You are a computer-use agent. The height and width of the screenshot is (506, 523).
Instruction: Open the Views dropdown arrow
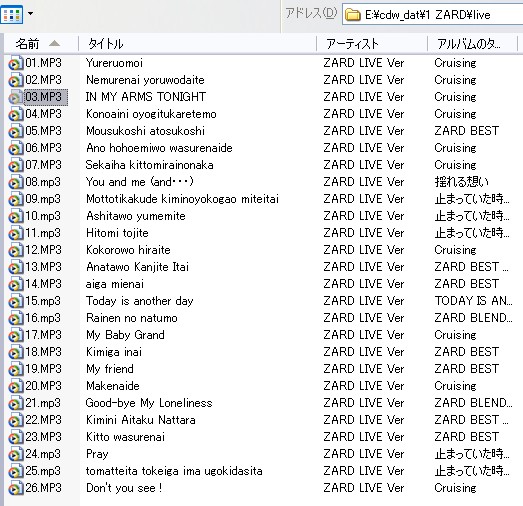30,14
